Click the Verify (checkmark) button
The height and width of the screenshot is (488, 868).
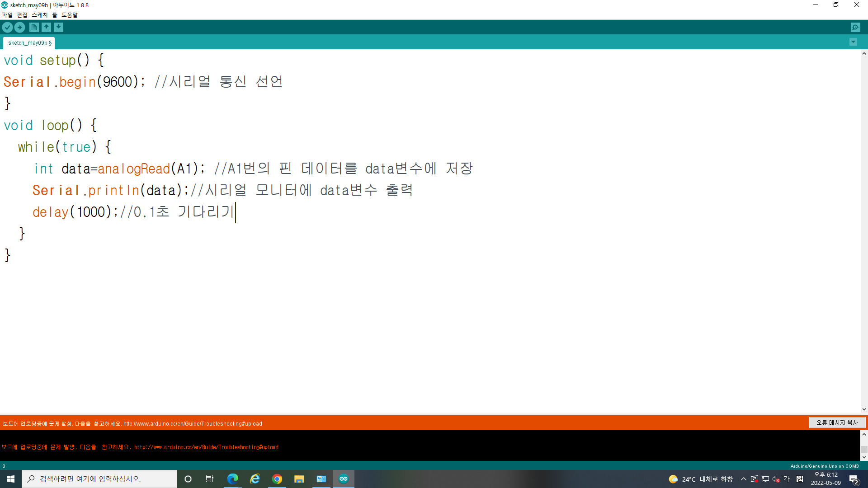7,28
